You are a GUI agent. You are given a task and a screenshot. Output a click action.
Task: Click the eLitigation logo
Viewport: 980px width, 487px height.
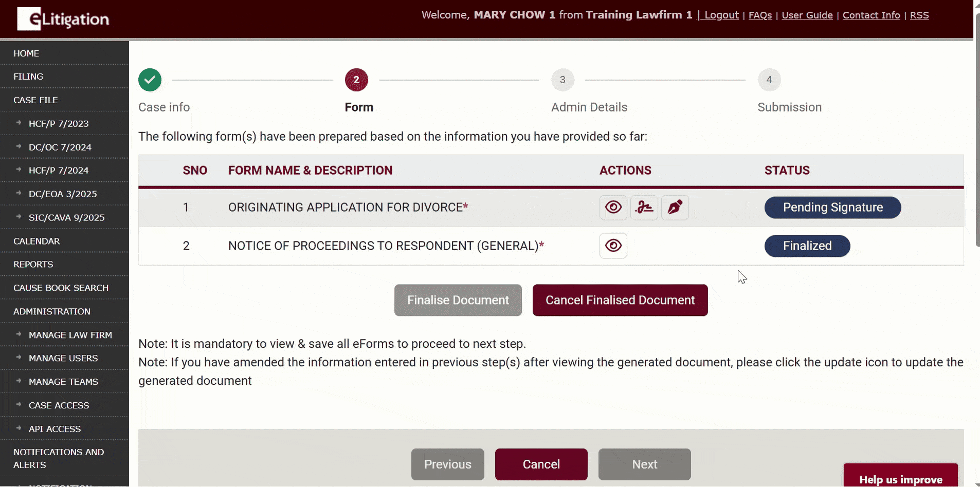tap(63, 19)
